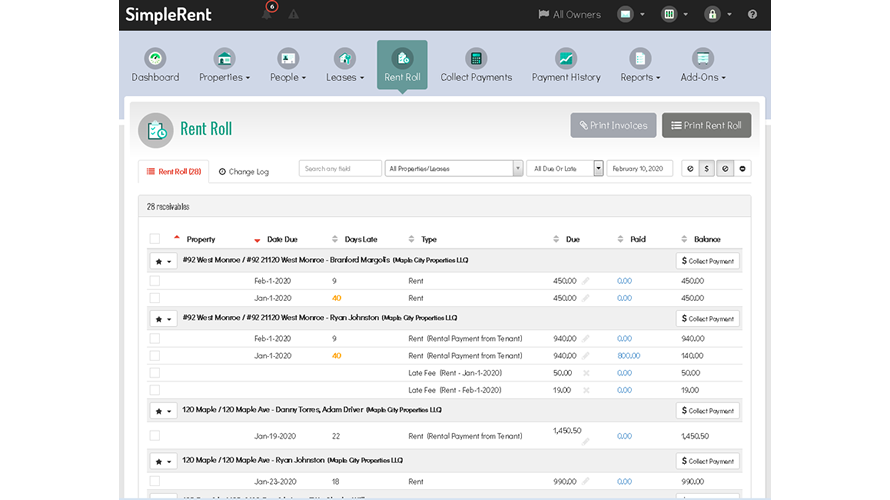Click the circle-slash action icon in the filter row
Screen dimensions: 890x500
725,169
